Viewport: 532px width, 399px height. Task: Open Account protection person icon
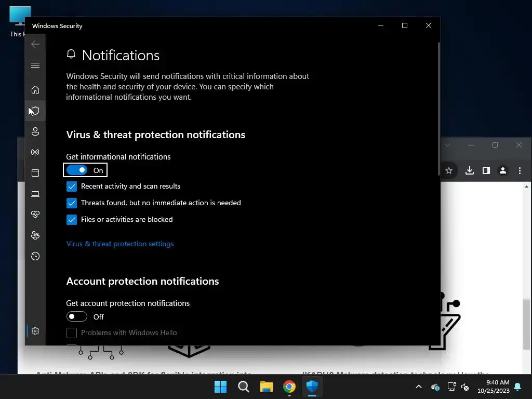pyautogui.click(x=35, y=131)
